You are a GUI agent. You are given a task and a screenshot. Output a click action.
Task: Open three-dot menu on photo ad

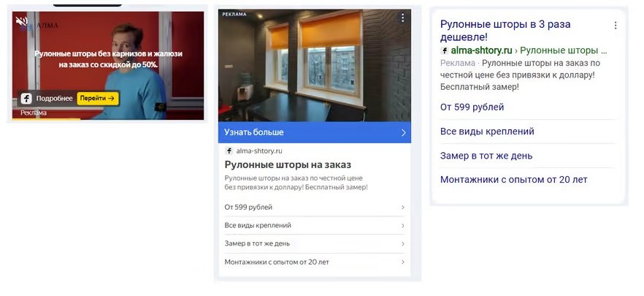point(402,18)
